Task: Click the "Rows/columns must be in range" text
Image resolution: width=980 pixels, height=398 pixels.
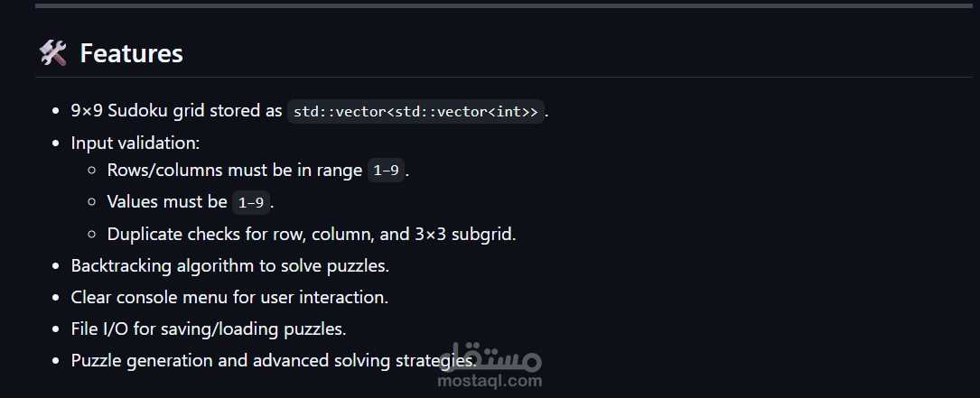Action: [235, 170]
